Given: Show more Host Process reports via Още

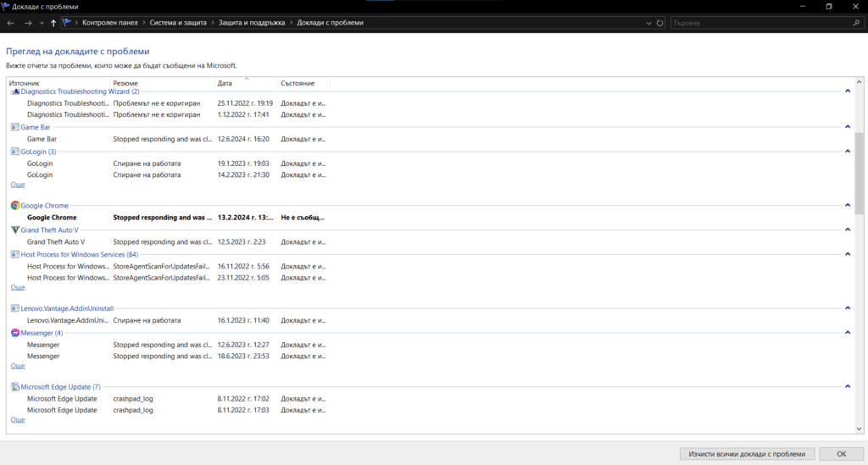Looking at the screenshot, I should (18, 287).
